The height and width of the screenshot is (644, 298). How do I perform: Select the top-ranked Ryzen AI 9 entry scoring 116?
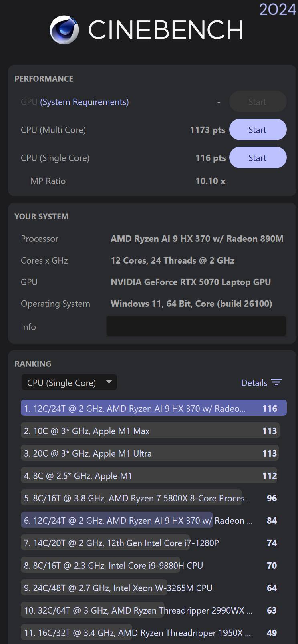153,408
